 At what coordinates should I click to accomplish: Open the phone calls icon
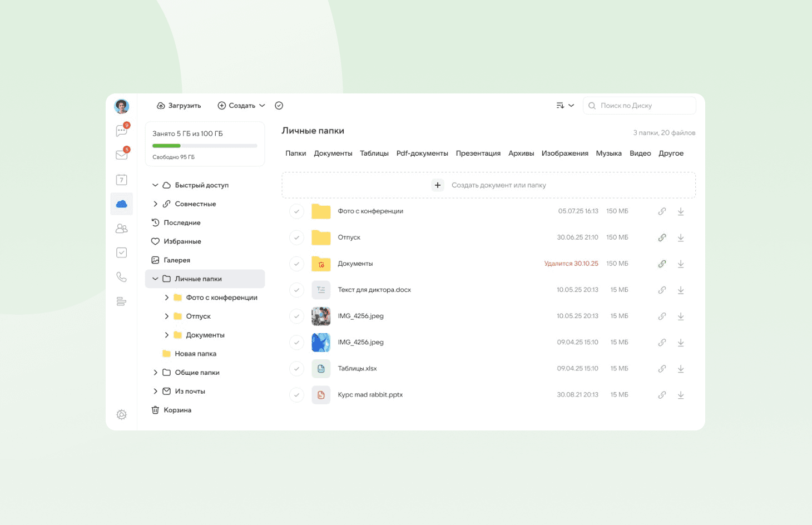pyautogui.click(x=121, y=277)
